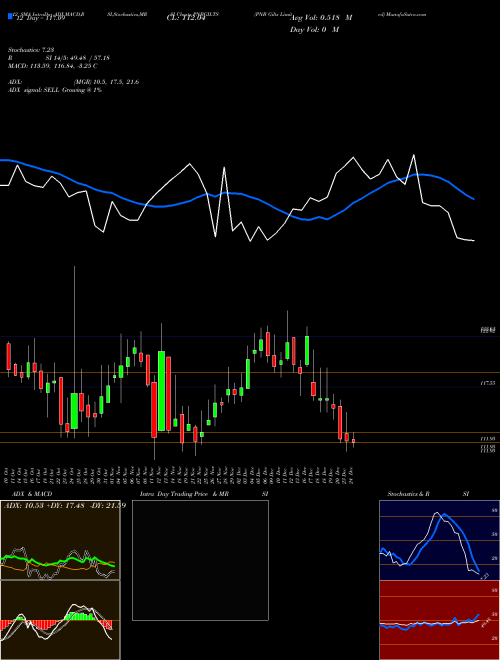
Task: Open the ADX indicator mini chart
Action: click(x=60, y=540)
